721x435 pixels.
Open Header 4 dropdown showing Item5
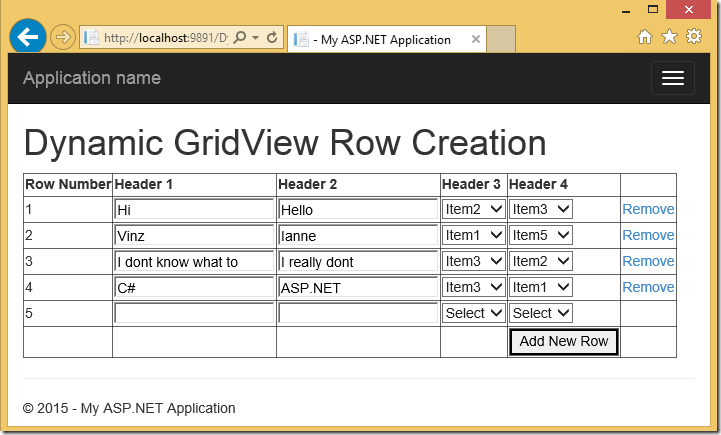point(540,235)
